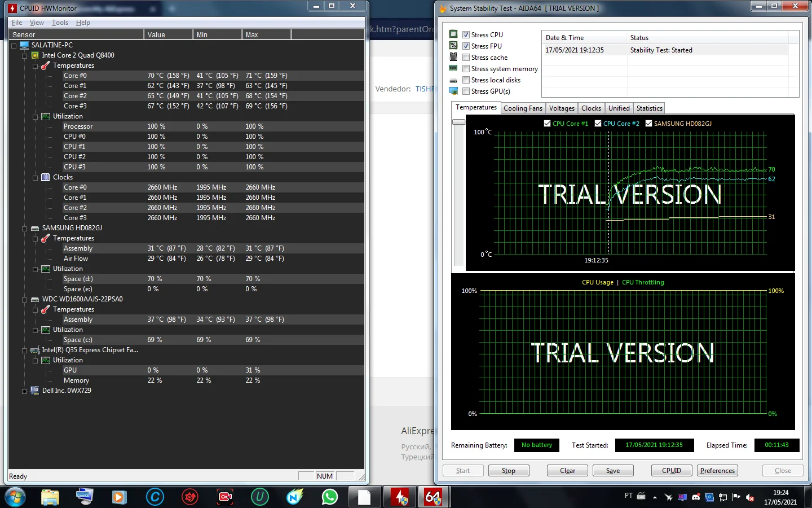Click the Discord tray icon
The image size is (812, 508).
pos(696,497)
